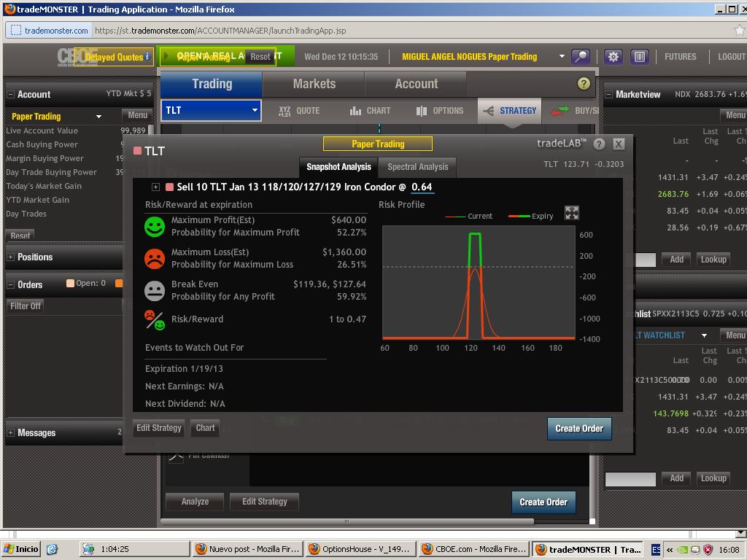Image resolution: width=747 pixels, height=560 pixels.
Task: Click the Delayed Quotes info icon
Action: tap(147, 57)
